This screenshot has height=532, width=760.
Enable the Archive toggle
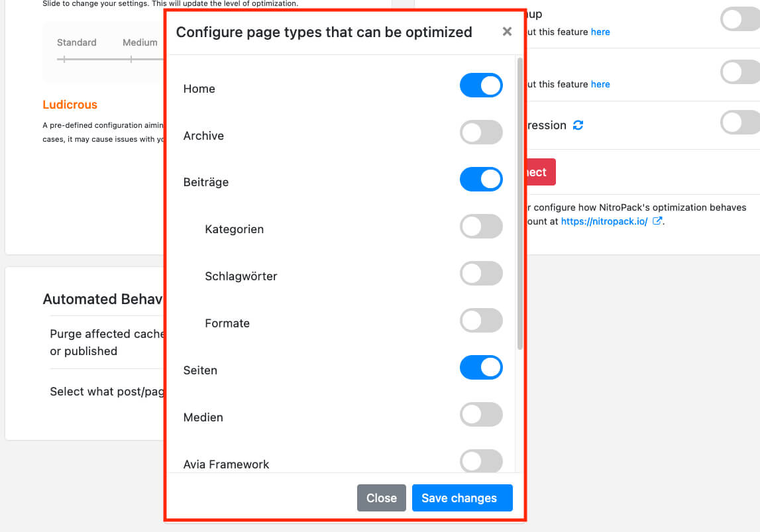point(481,133)
